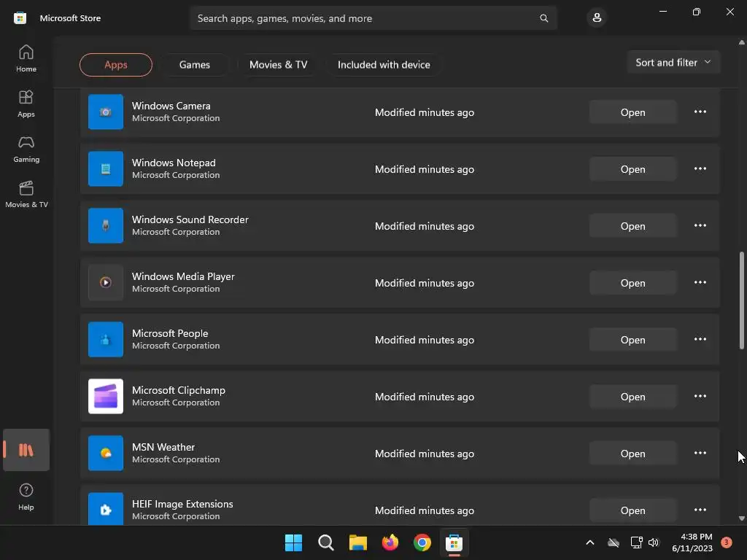Click the MSN Weather app icon

pos(106,453)
